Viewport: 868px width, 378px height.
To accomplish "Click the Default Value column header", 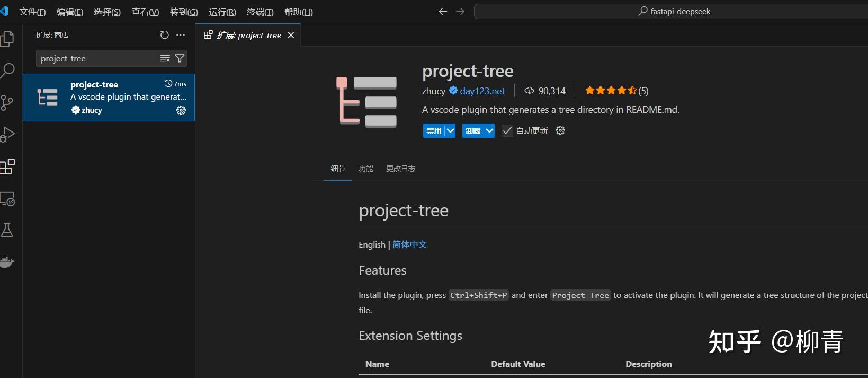I will (518, 364).
